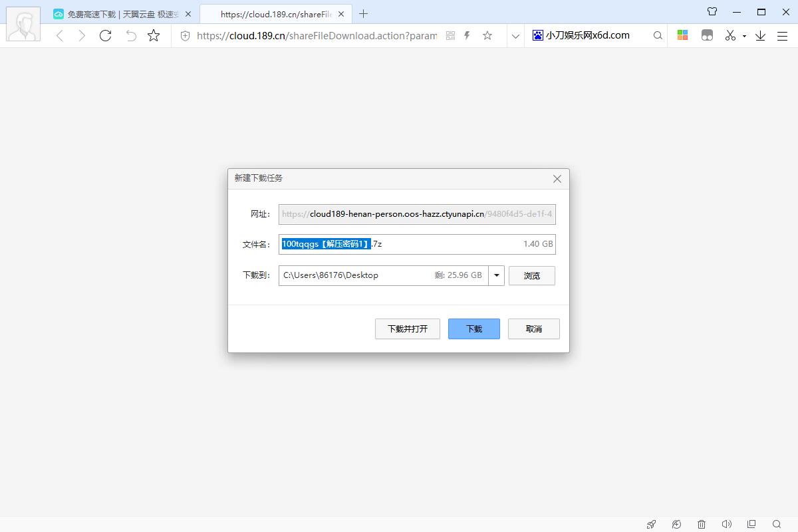The height and width of the screenshot is (532, 798).
Task: Click the 取消 cancel button
Action: tap(533, 329)
